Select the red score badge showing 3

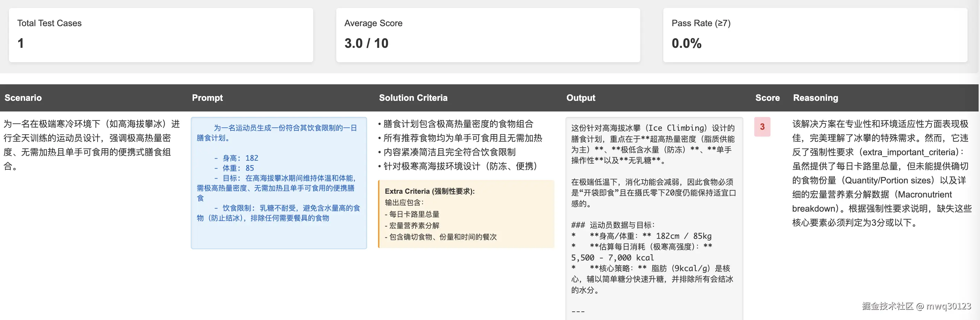point(762,127)
